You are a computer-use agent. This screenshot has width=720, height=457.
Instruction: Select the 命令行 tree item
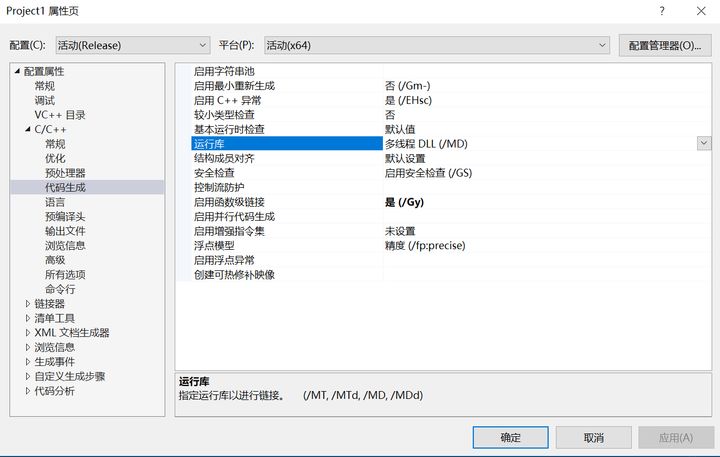click(60, 289)
